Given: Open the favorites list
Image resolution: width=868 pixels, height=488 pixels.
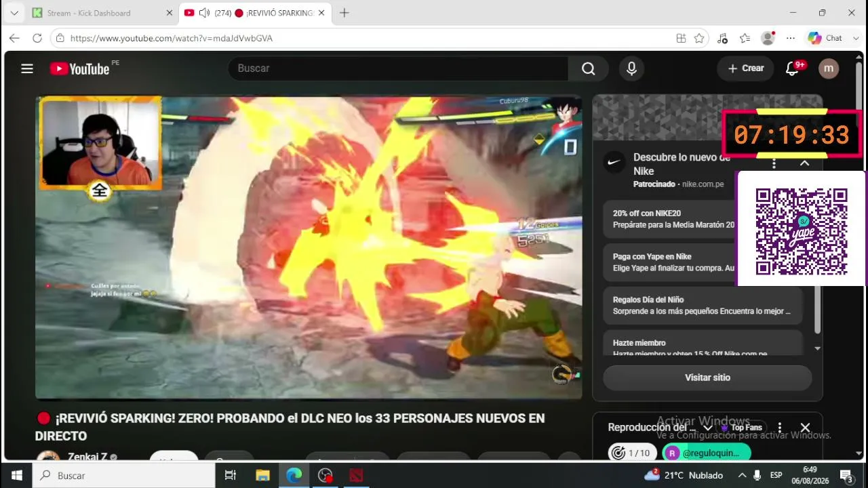Looking at the screenshot, I should point(745,39).
